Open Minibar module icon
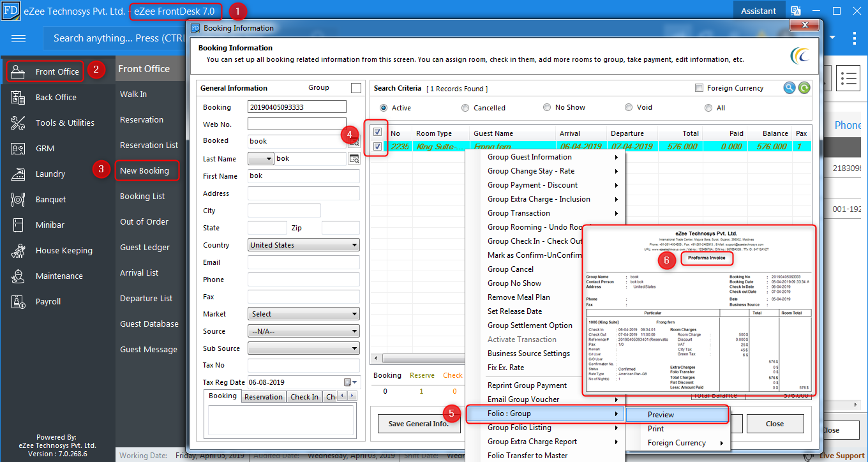 [x=18, y=225]
